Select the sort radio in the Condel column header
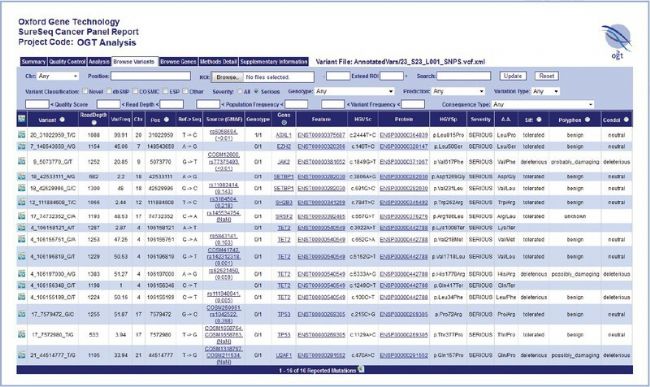This screenshot has width=650, height=387. pyautogui.click(x=626, y=119)
